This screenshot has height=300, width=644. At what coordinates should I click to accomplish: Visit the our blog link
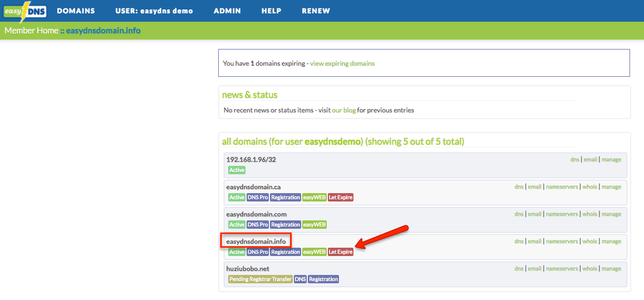tap(344, 110)
